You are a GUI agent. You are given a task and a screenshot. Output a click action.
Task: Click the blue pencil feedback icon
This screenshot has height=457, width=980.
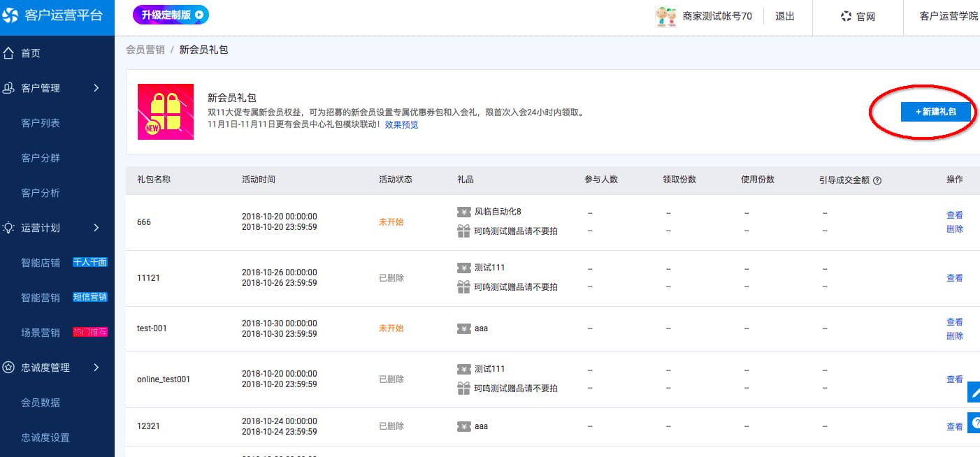point(974,393)
